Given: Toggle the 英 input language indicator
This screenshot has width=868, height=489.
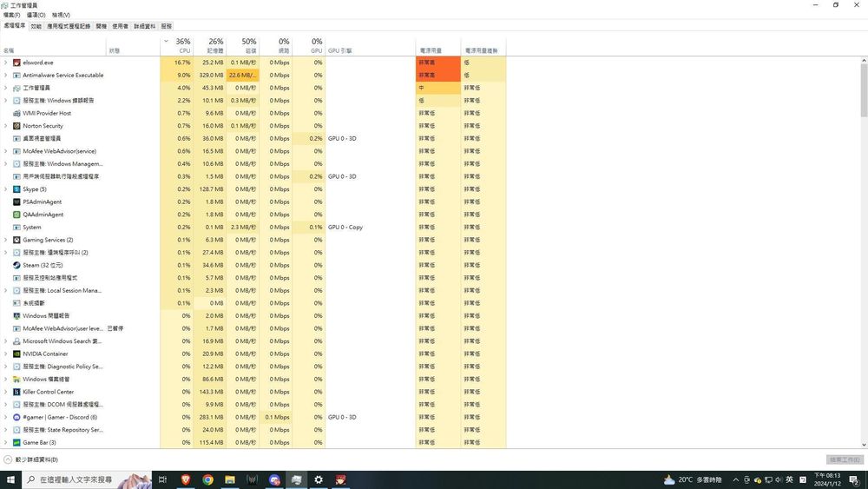Looking at the screenshot, I should 789,479.
